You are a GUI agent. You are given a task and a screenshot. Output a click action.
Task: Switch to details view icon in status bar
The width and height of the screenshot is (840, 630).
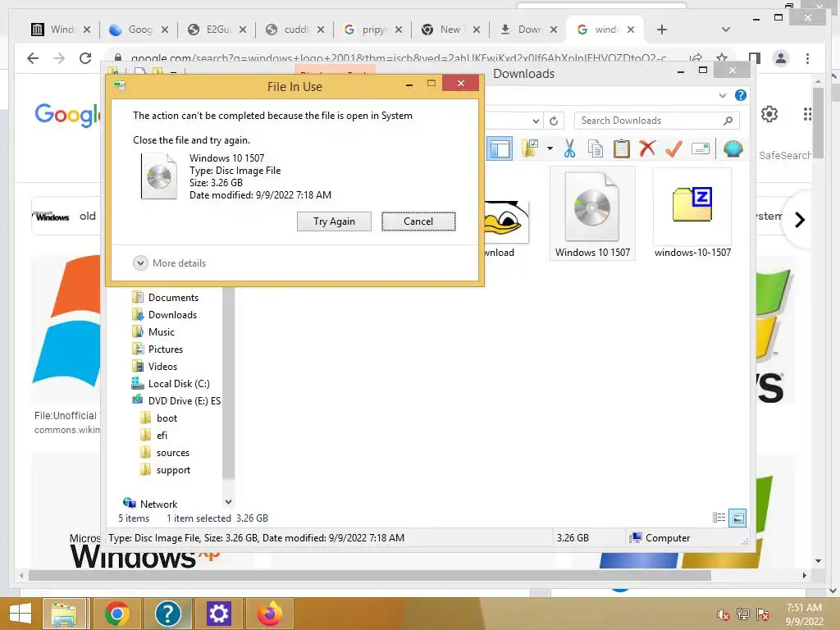[x=719, y=518]
